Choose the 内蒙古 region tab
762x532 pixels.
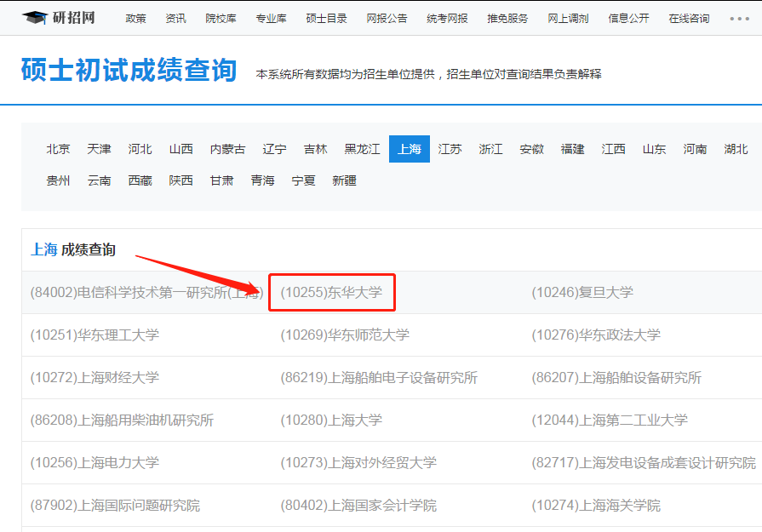coord(227,149)
